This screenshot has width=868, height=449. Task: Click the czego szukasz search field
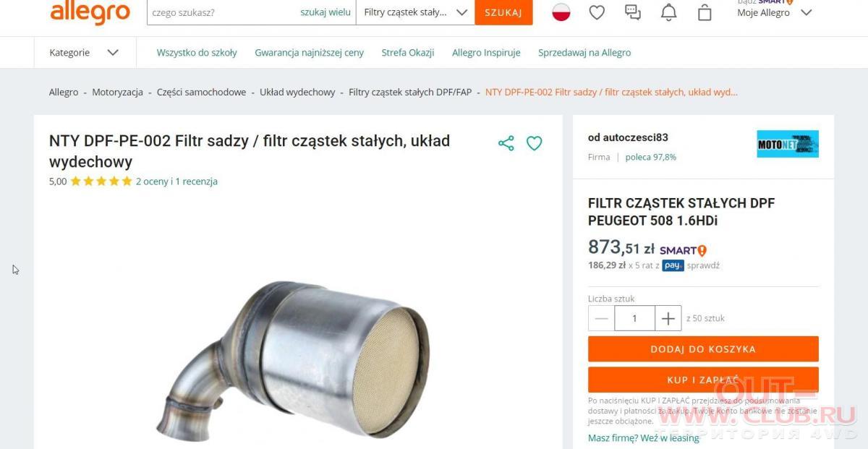[221, 12]
